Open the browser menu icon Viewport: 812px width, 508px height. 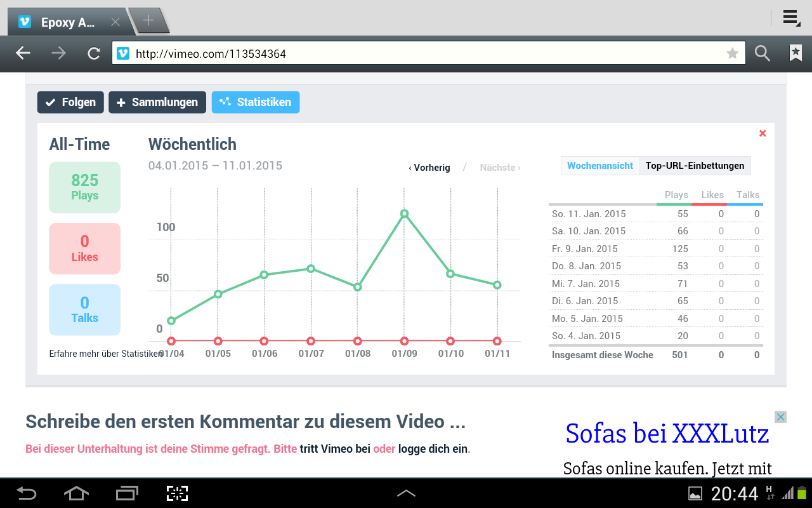(x=791, y=18)
